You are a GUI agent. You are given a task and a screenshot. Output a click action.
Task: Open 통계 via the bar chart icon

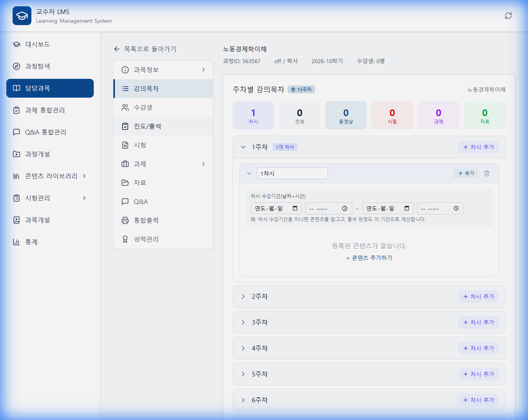16,242
